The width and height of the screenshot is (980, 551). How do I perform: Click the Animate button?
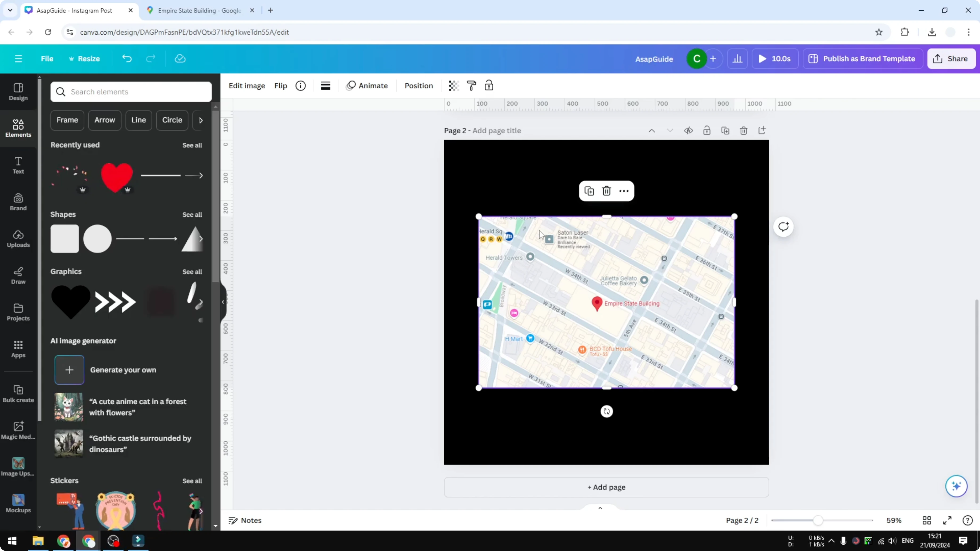click(x=367, y=85)
